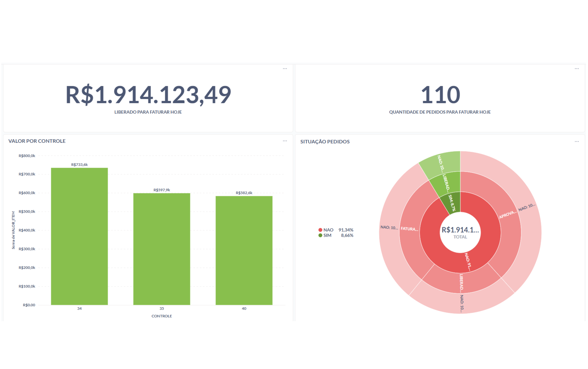The height and width of the screenshot is (369, 588).
Task: Click the donut center R$1.914.1... TOTAL
Action: (460, 232)
